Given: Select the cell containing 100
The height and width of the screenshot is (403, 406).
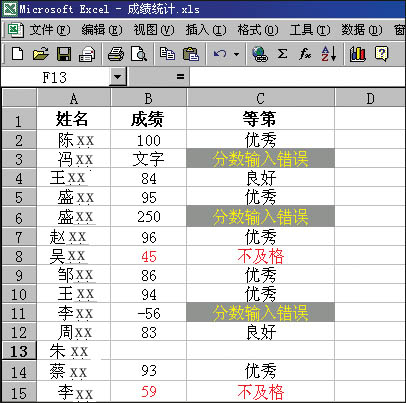Looking at the screenshot, I should point(148,140).
